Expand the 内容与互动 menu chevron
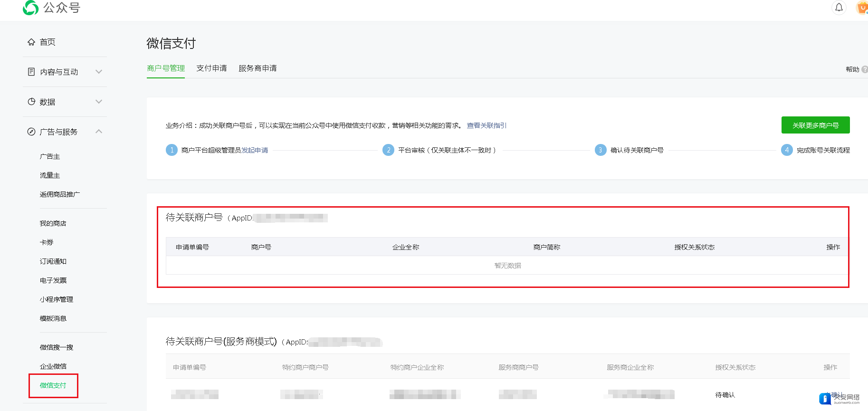Image resolution: width=868 pixels, height=411 pixels. click(x=99, y=72)
